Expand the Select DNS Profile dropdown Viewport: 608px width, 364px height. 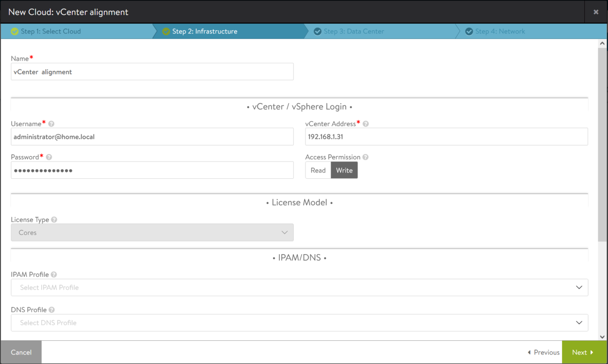(299, 322)
